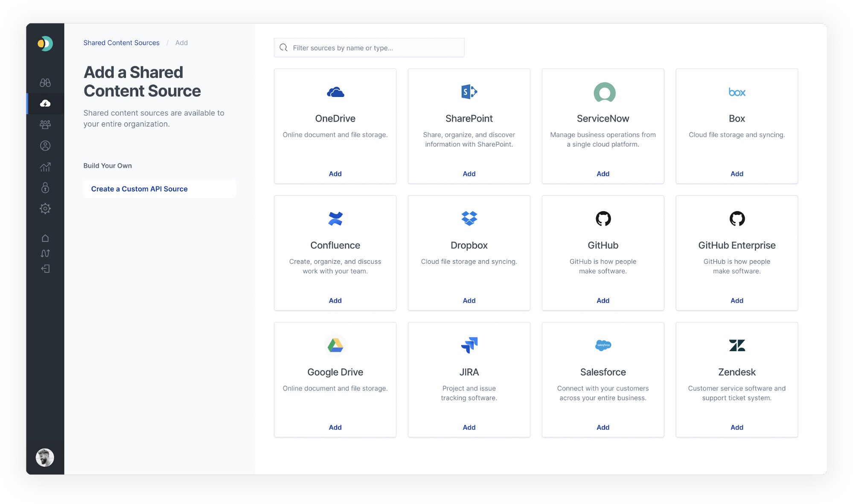This screenshot has width=853, height=504.
Task: Click the Dropbox logo
Action: tap(469, 218)
